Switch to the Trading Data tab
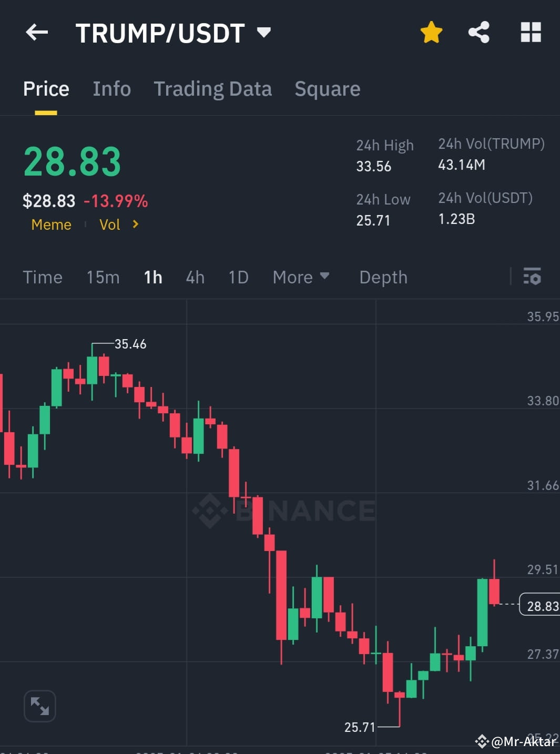Viewport: 560px width, 754px height. point(212,89)
